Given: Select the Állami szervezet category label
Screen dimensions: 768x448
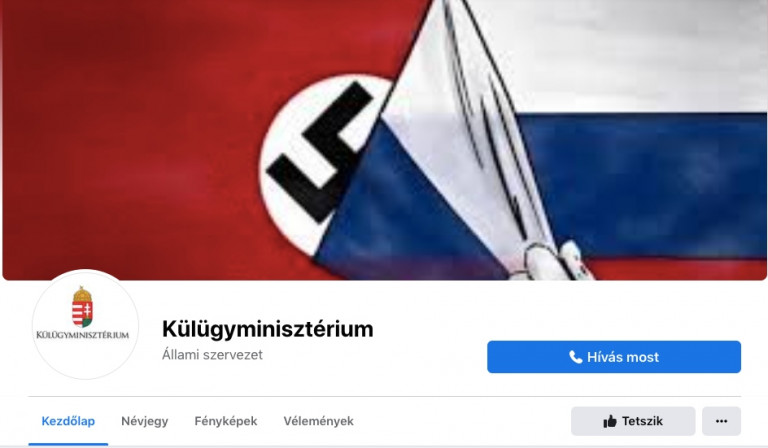Looking at the screenshot, I should (x=212, y=354).
